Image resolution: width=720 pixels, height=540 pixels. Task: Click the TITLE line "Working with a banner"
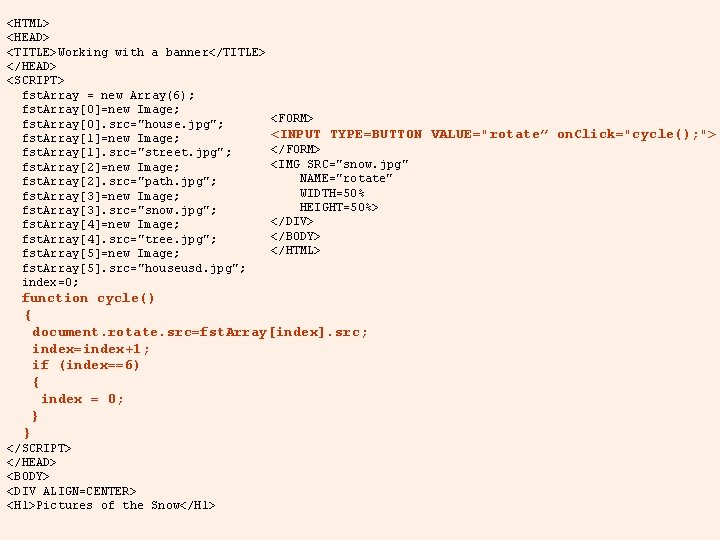pyautogui.click(x=136, y=52)
